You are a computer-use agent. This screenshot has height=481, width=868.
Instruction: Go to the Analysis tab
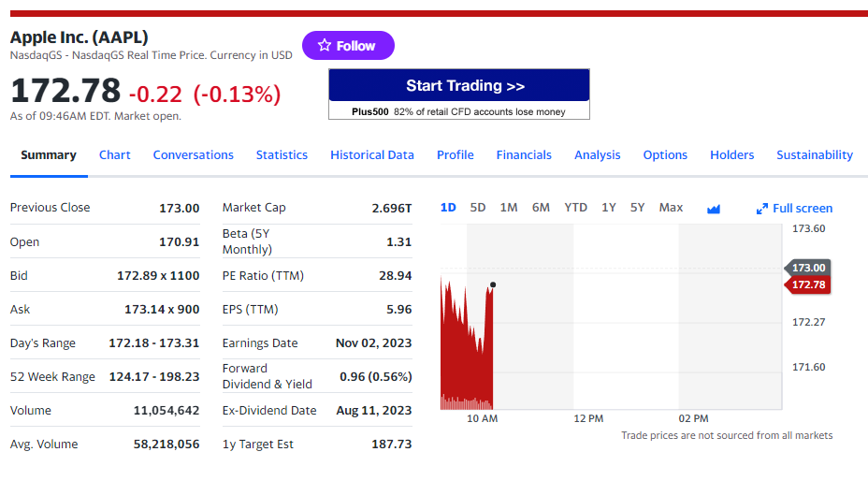[598, 155]
